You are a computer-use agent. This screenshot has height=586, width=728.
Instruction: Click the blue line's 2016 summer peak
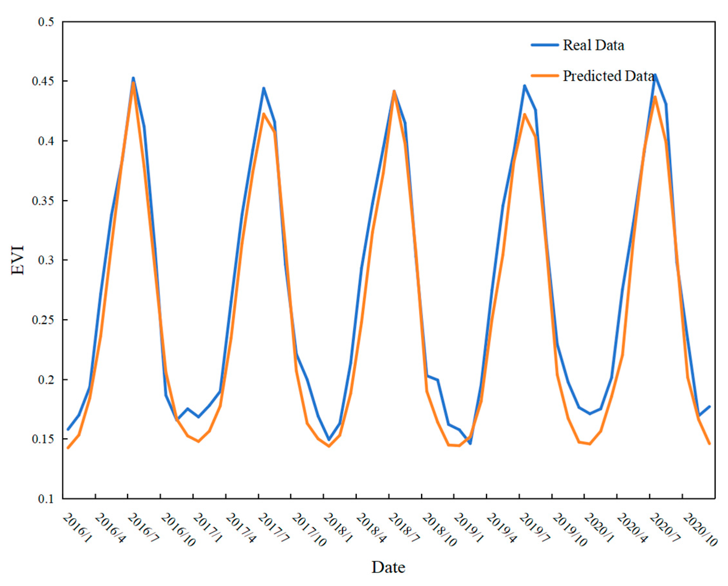(x=133, y=78)
